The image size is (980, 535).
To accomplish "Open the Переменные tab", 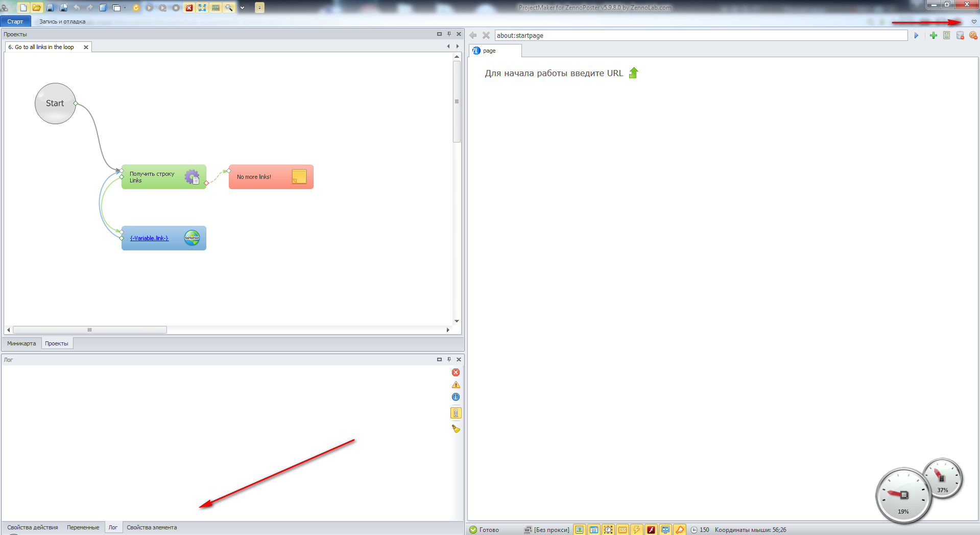I will [83, 527].
